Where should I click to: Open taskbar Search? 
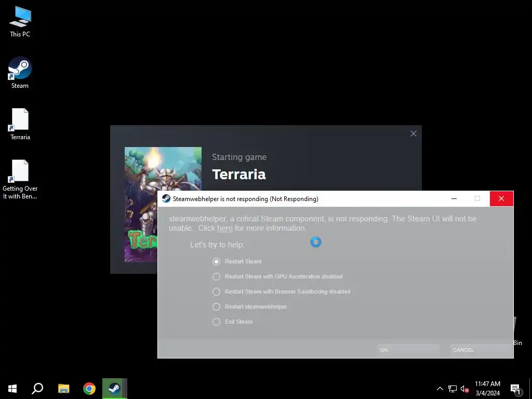click(37, 389)
